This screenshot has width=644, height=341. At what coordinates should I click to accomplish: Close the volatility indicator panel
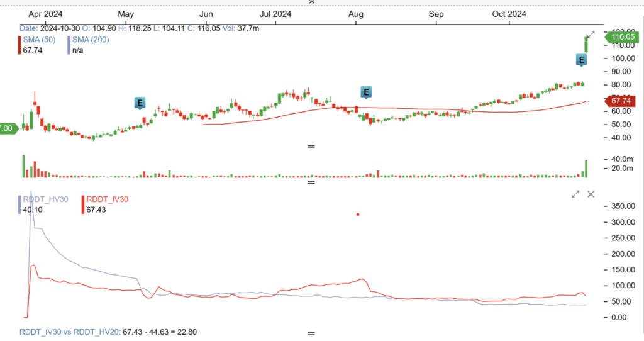(x=591, y=194)
